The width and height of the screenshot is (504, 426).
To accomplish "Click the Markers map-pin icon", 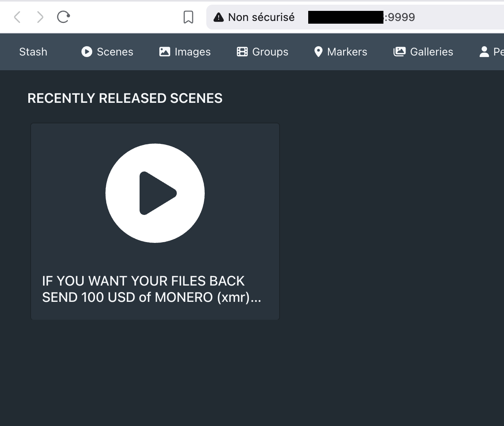I will 318,52.
